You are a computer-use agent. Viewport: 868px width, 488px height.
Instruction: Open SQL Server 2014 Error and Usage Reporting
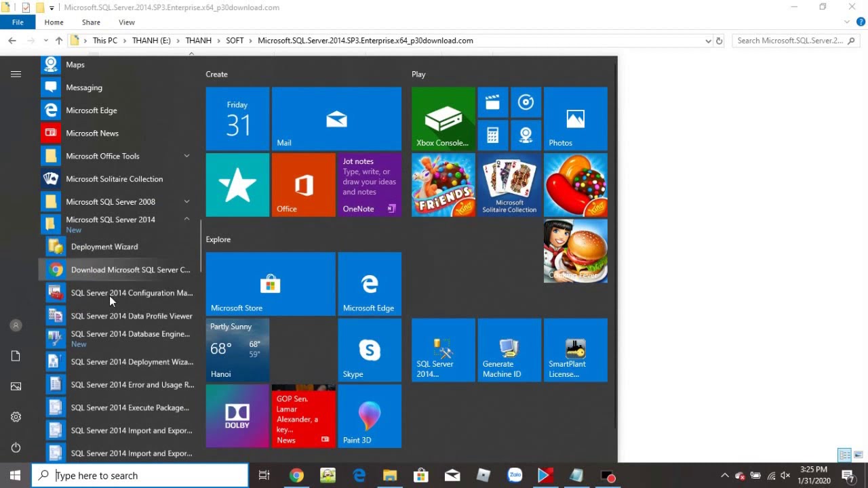tap(116, 385)
